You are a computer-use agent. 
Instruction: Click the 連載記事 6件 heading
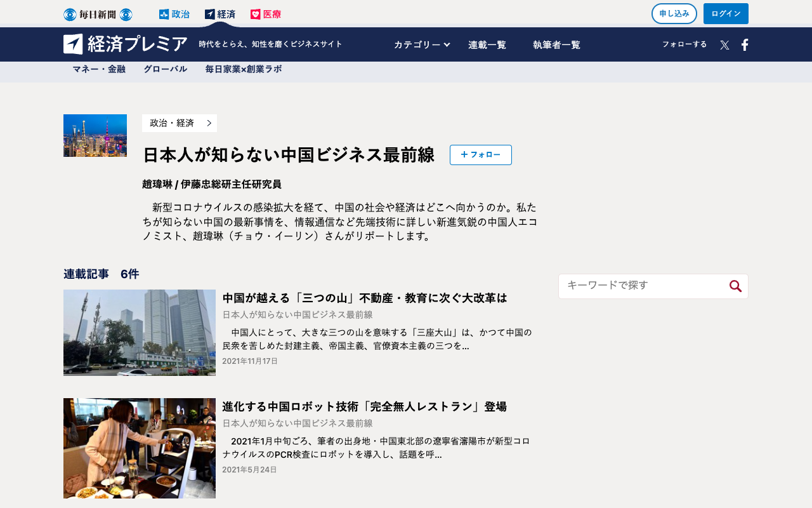click(x=101, y=274)
